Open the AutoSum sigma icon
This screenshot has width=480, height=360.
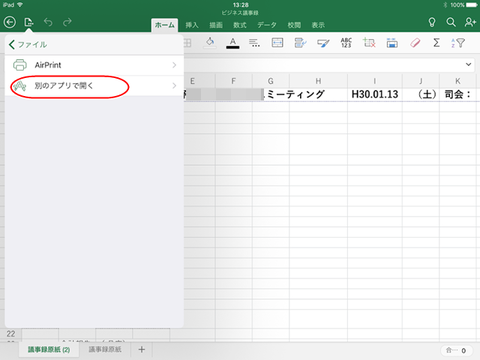(436, 43)
